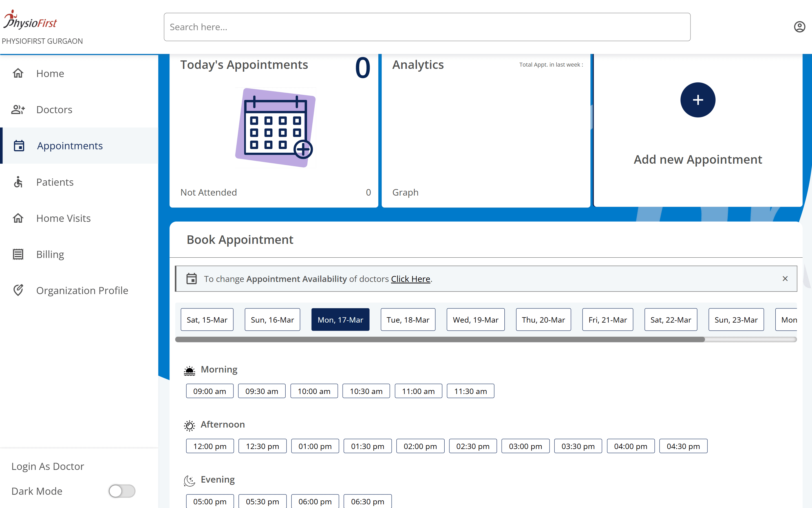812x508 pixels.
Task: Open Doctors in the sidebar
Action: point(79,110)
